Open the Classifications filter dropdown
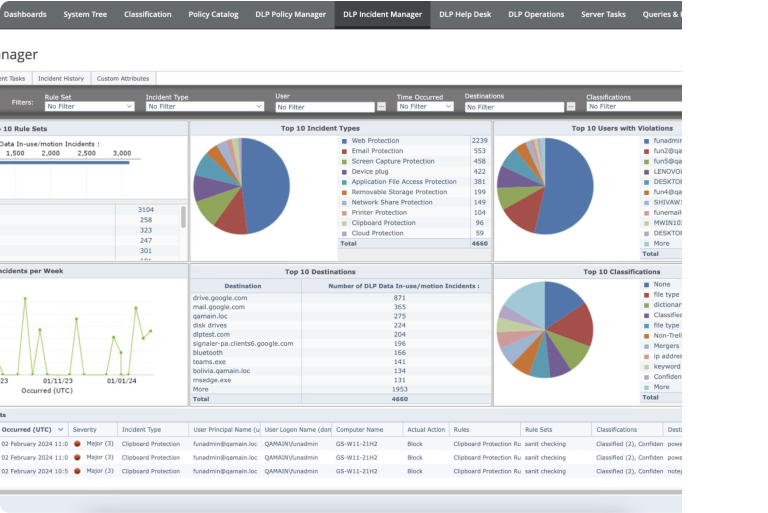This screenshot has width=768, height=513. [634, 106]
